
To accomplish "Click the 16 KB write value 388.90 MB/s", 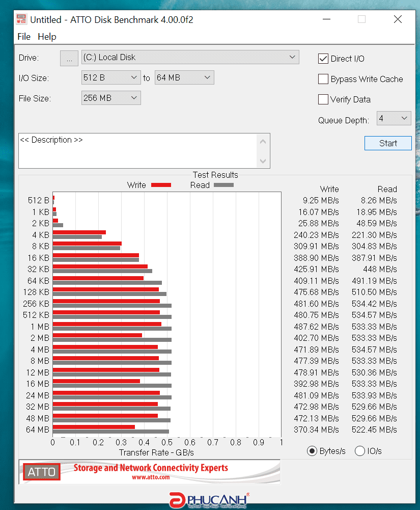I will pyautogui.click(x=316, y=258).
